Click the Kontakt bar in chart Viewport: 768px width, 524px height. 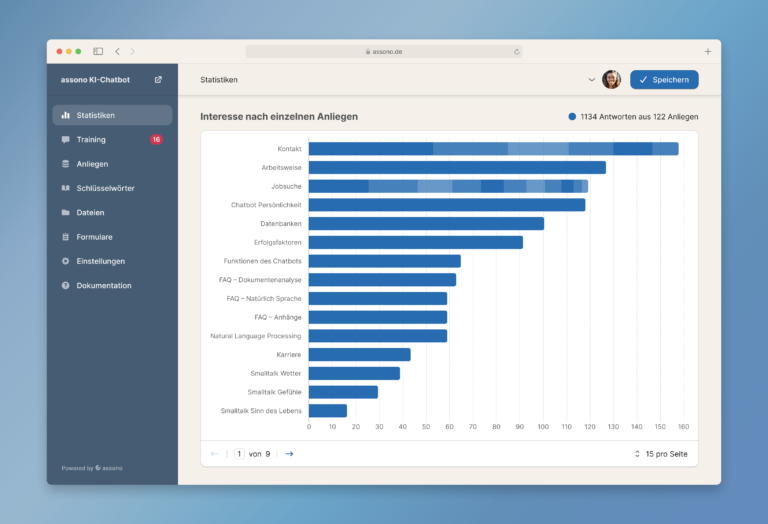click(494, 149)
